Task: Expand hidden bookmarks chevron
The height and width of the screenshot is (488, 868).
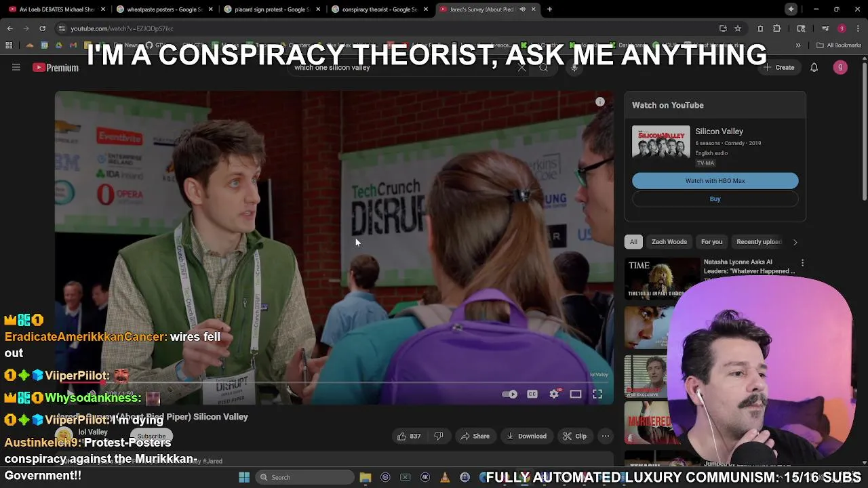Action: pyautogui.click(x=798, y=45)
